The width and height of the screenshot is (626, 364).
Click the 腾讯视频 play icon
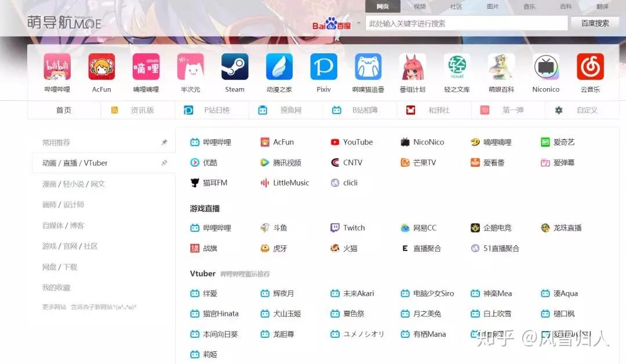265,162
